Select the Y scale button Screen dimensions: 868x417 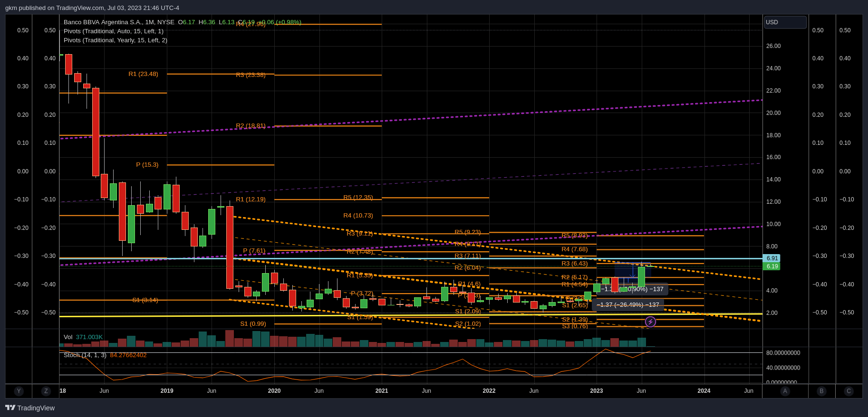pyautogui.click(x=19, y=391)
